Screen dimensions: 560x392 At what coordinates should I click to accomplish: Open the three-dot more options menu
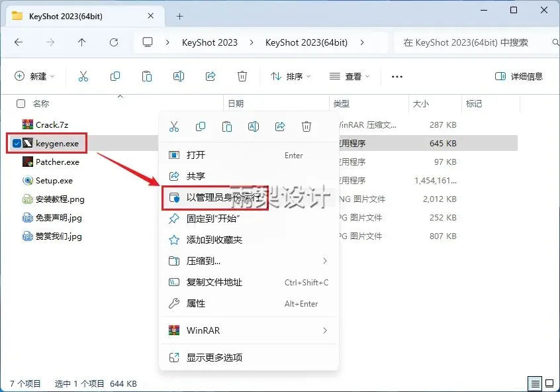pyautogui.click(x=397, y=76)
